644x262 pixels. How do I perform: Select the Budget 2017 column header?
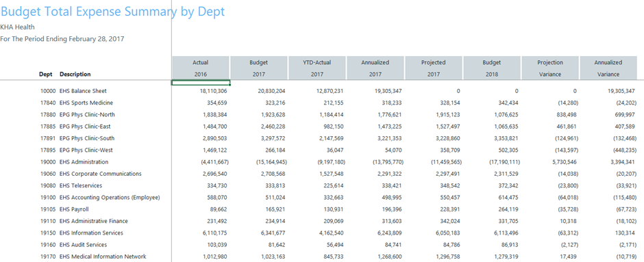tap(259, 68)
